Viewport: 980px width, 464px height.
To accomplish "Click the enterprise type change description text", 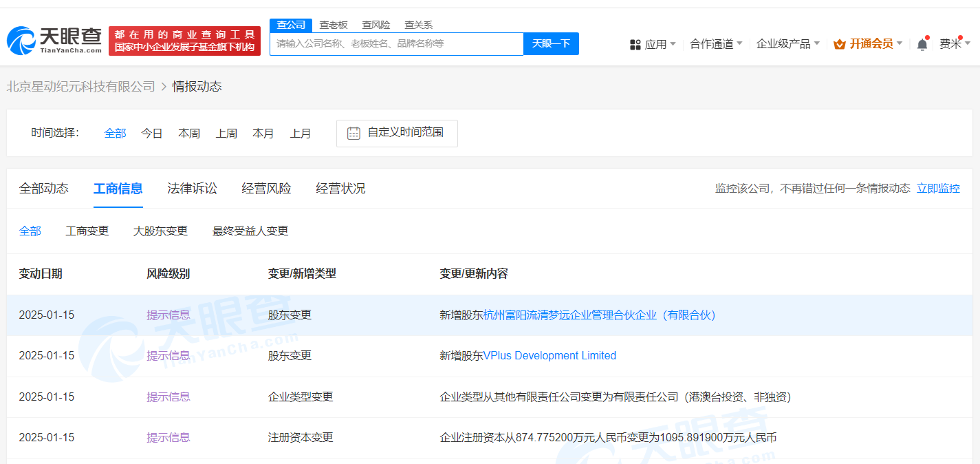I will [x=616, y=397].
